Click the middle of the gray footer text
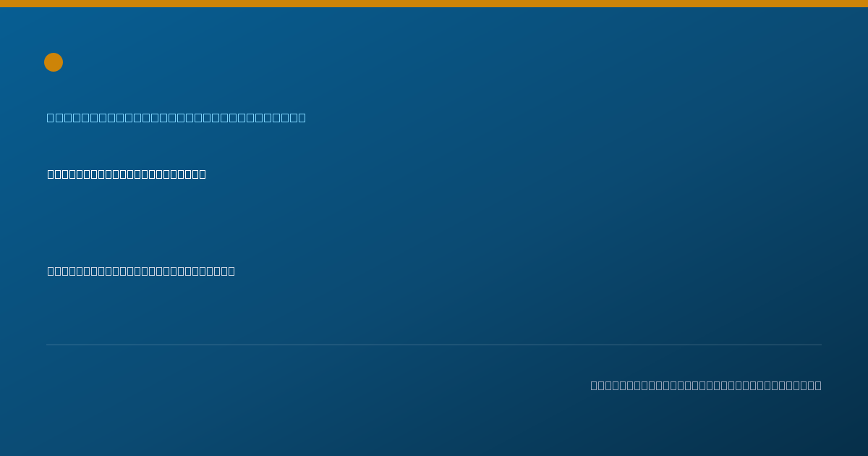Viewport: 868px width, 456px height. [706, 385]
